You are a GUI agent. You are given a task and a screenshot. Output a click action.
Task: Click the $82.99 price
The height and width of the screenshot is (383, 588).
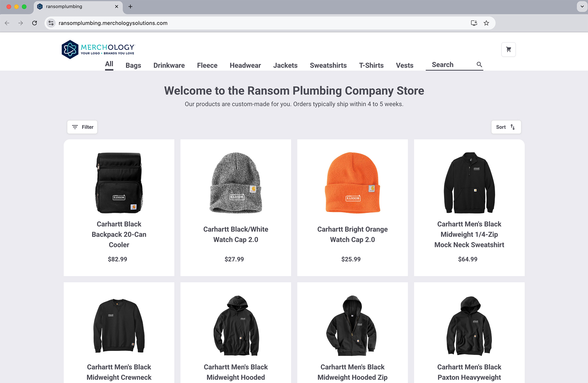[x=118, y=259]
